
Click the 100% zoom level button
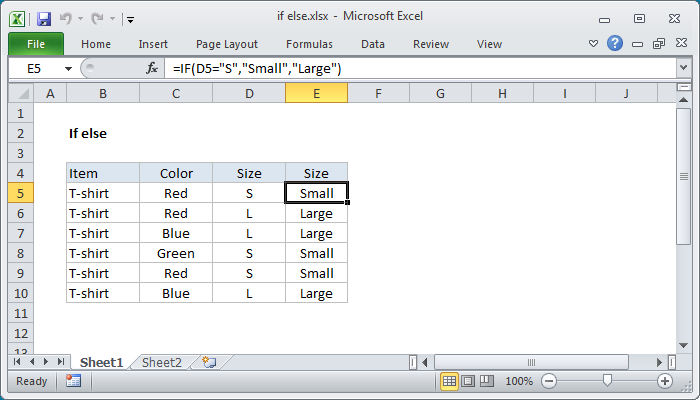[518, 381]
